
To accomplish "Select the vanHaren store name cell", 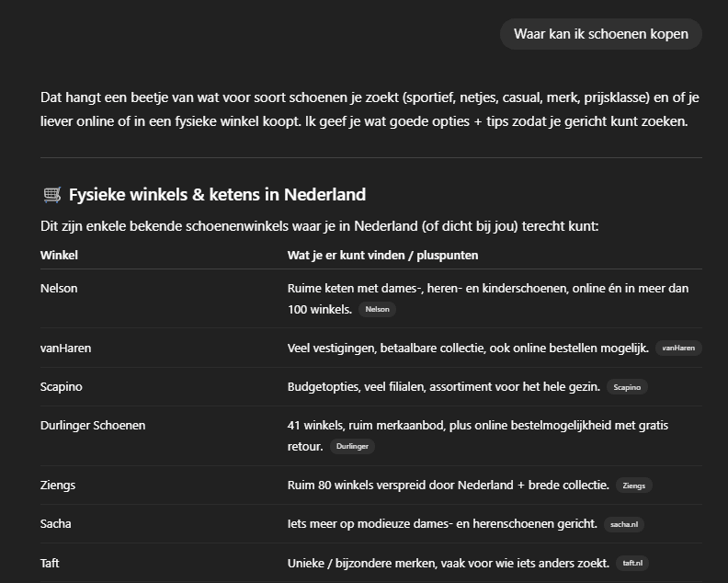I will (x=65, y=348).
